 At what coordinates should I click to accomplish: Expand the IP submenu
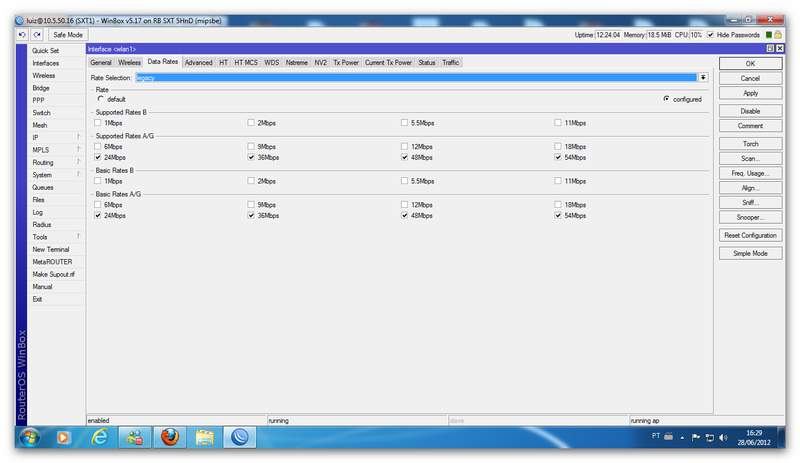coord(56,137)
